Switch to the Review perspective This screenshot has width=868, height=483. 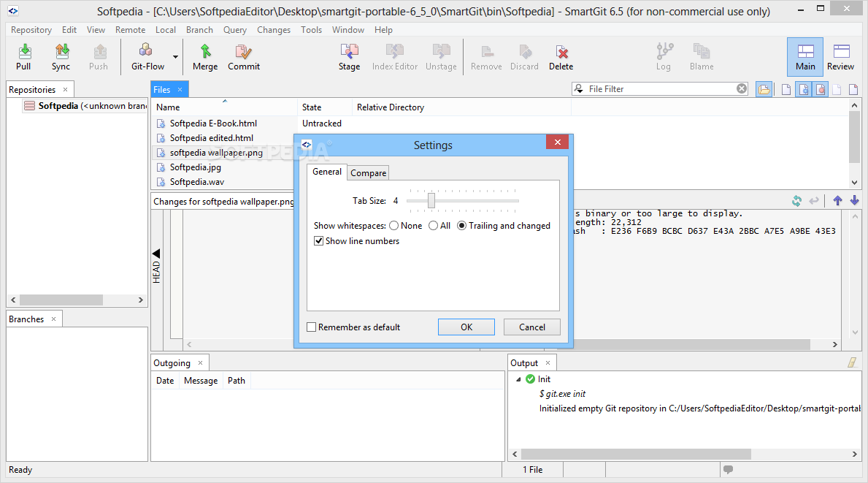[x=841, y=57]
